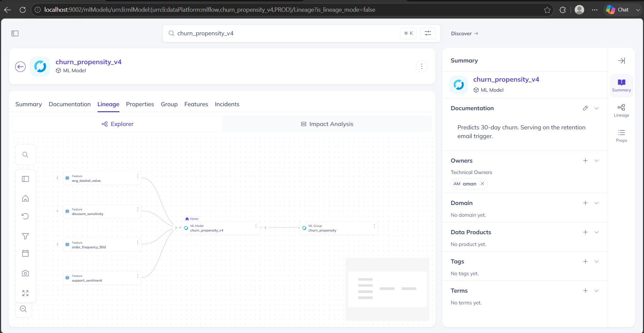Take a lineage screenshot with camera icon
Screen dimensions: 644x333
[25, 273]
